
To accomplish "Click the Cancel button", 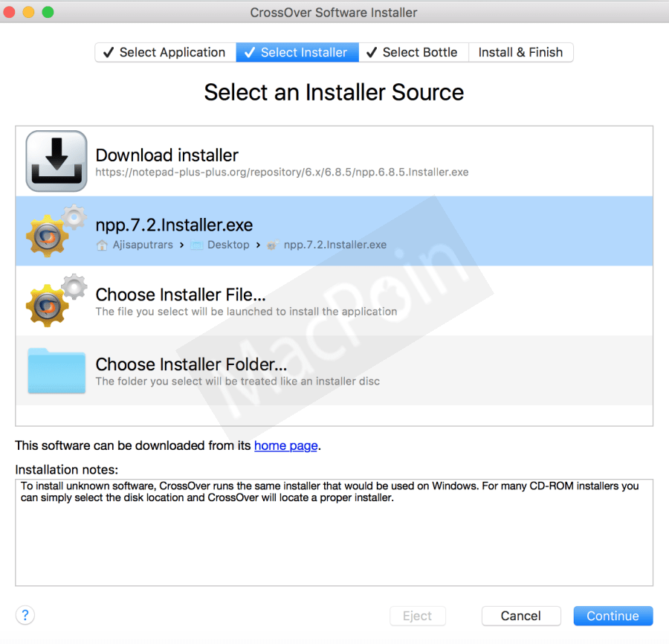I will tap(521, 616).
